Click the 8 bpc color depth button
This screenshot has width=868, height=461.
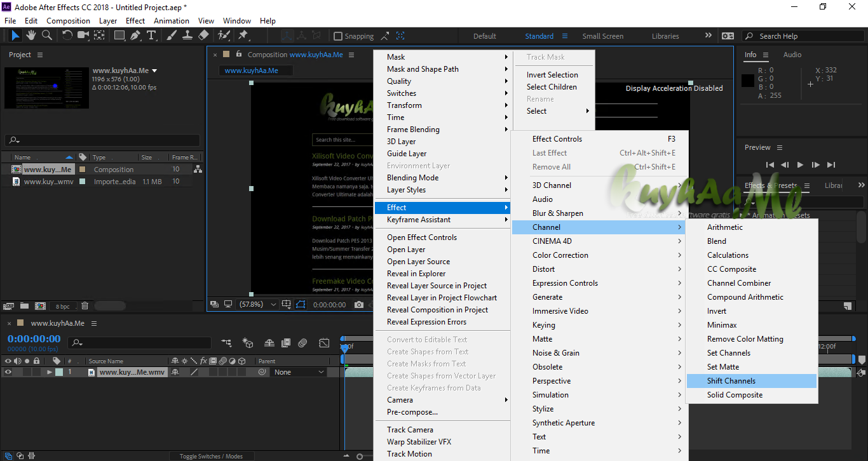(63, 306)
